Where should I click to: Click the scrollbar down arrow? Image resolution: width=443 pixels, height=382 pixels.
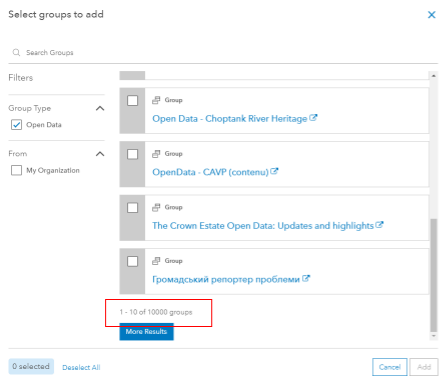click(x=433, y=336)
